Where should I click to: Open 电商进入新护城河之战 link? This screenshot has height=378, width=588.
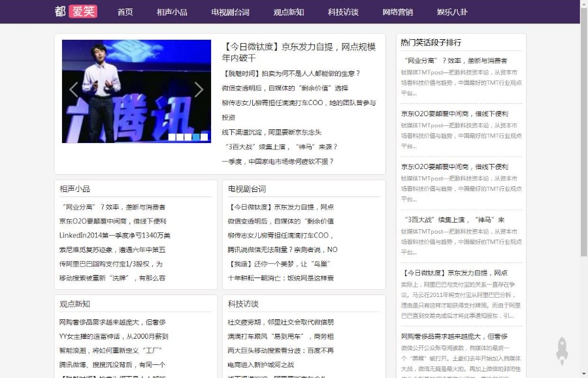(x=261, y=365)
